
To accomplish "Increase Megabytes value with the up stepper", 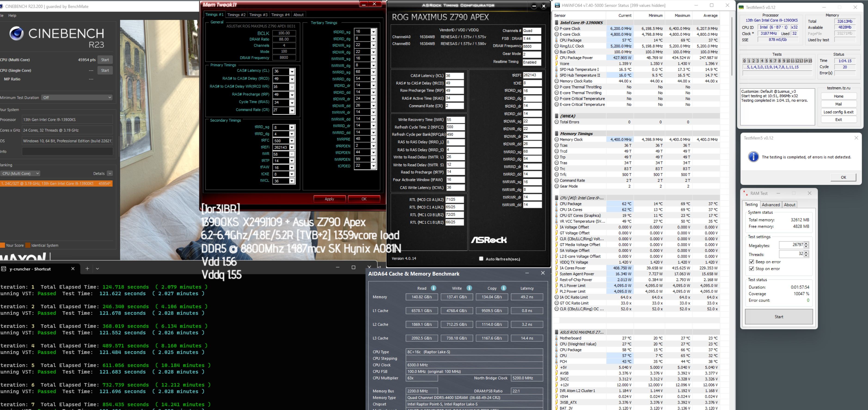I will tap(806, 243).
